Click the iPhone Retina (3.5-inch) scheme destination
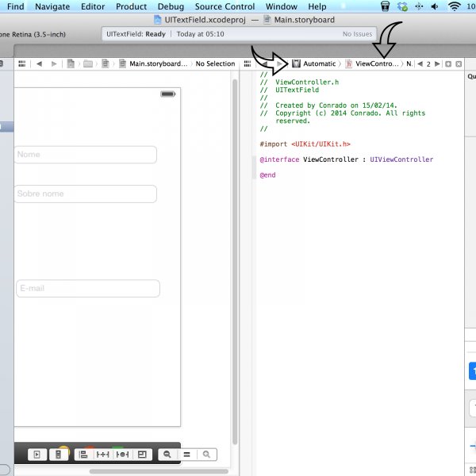The height and width of the screenshot is (476, 476). [x=33, y=34]
